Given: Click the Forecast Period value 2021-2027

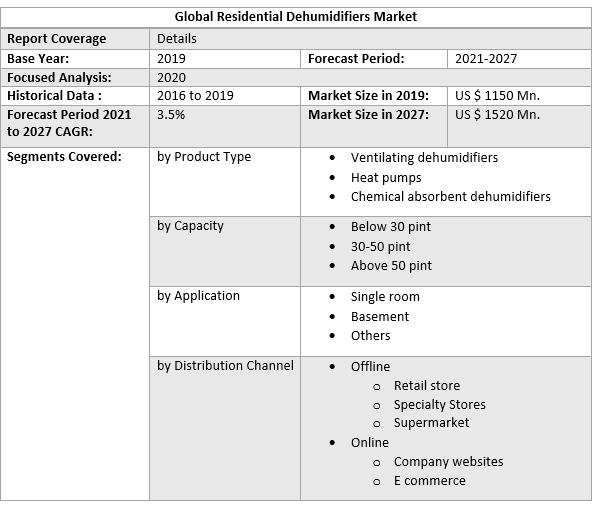Looking at the screenshot, I should pyautogui.click(x=485, y=58).
